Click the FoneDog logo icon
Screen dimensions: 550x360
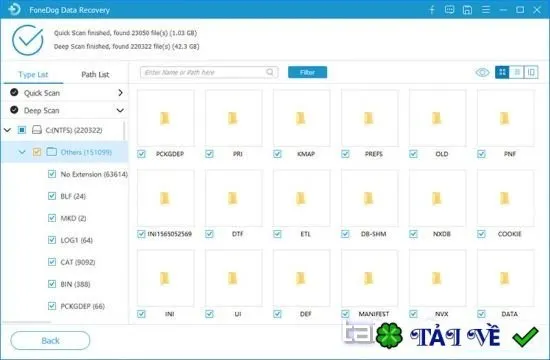point(14,9)
